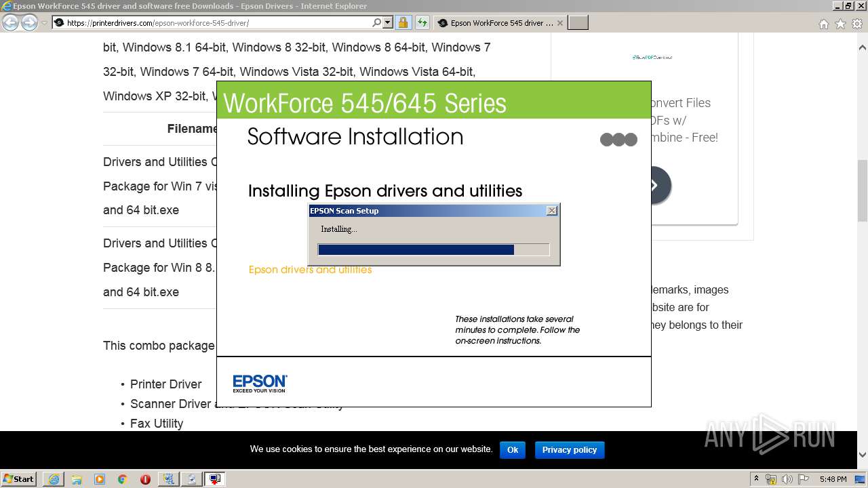Click the 'Installing...' status text
868x488 pixels.
[x=339, y=229]
